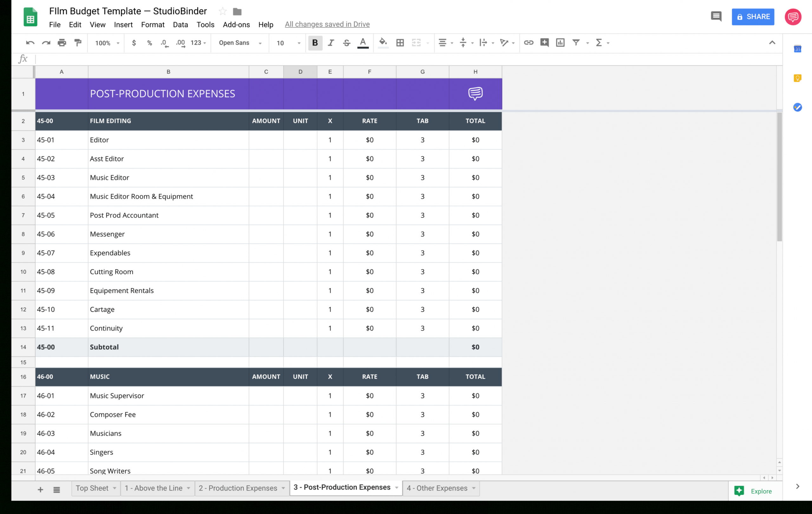Screen dimensions: 812x514
Task: Switch to the 4 - Other Expenses tab
Action: point(437,488)
